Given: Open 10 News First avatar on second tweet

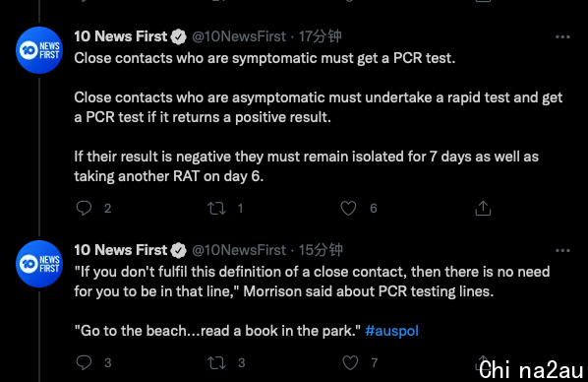Looking at the screenshot, I should [x=39, y=264].
